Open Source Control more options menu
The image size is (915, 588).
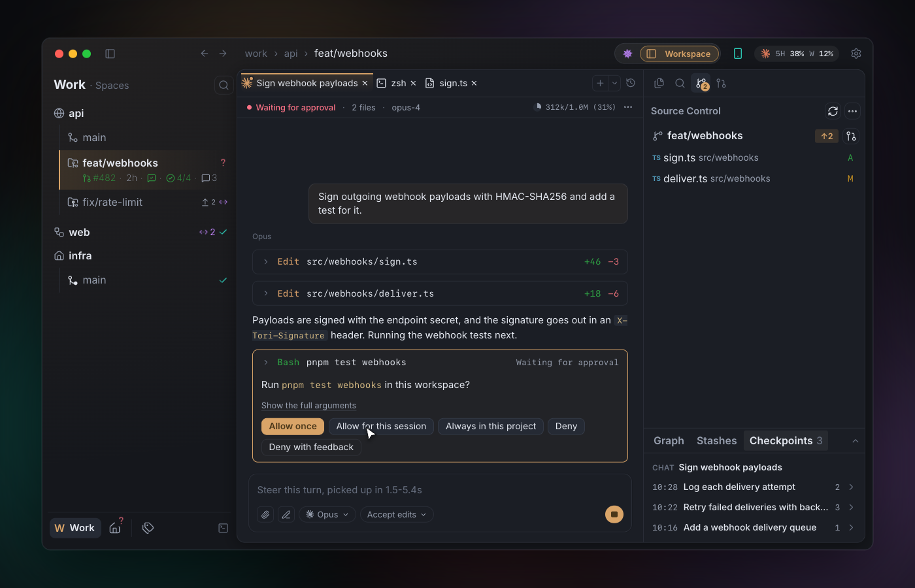coord(852,111)
